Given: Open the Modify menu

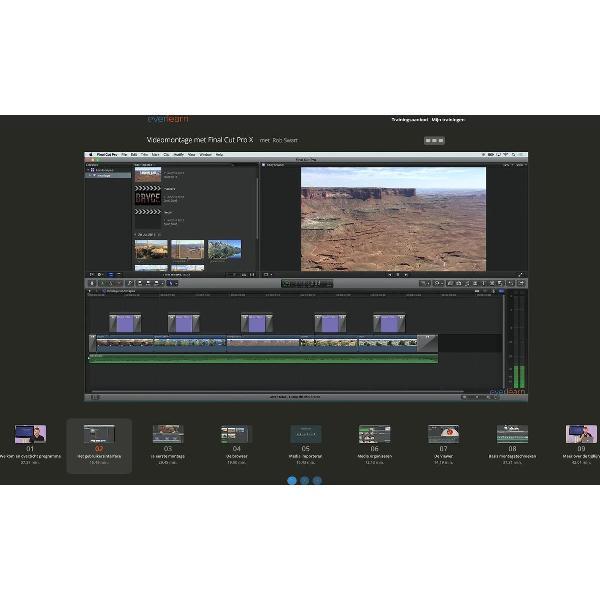Looking at the screenshot, I should [178, 155].
